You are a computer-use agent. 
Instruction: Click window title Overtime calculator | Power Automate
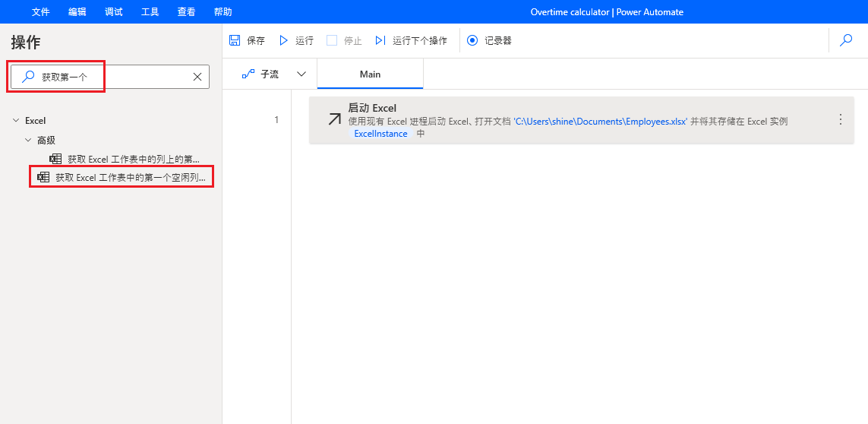tap(607, 11)
